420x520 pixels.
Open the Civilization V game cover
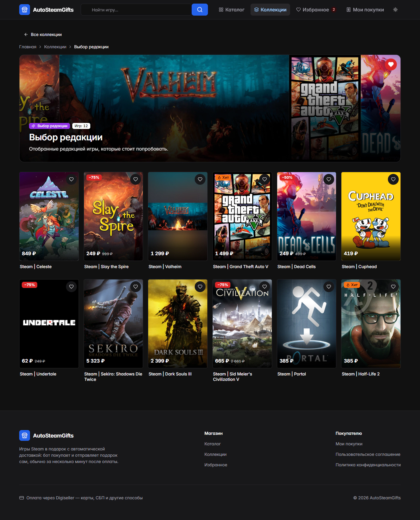click(242, 324)
